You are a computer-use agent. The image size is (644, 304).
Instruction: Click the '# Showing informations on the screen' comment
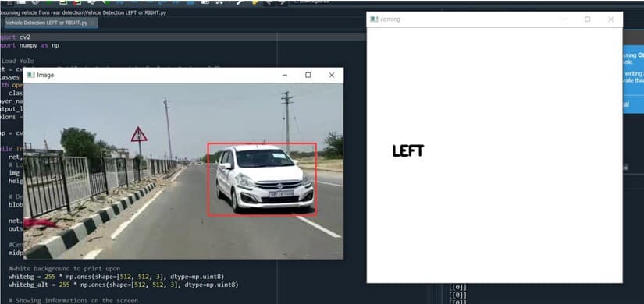73,300
